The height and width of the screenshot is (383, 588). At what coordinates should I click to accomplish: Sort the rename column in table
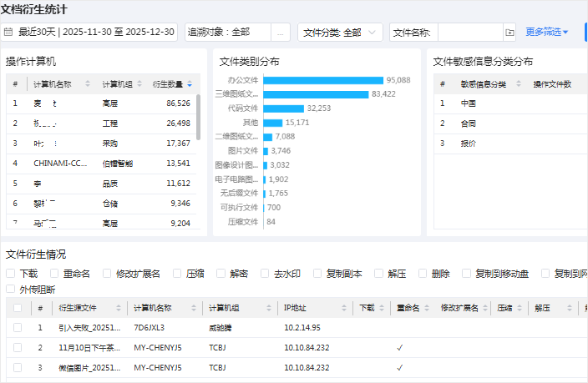pos(427,308)
